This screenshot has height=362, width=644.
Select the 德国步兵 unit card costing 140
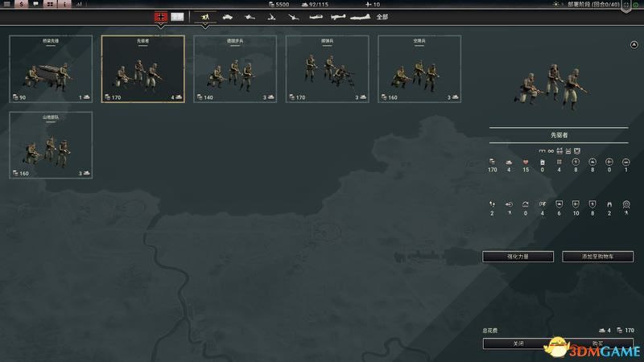click(235, 69)
